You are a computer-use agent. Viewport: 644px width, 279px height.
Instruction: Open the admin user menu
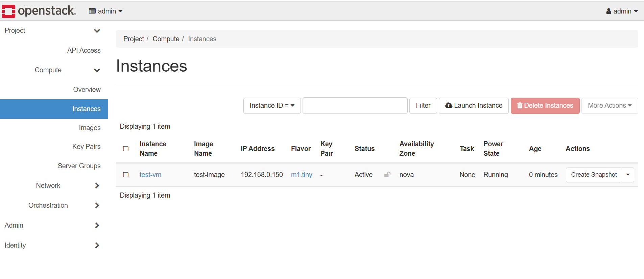[622, 11]
